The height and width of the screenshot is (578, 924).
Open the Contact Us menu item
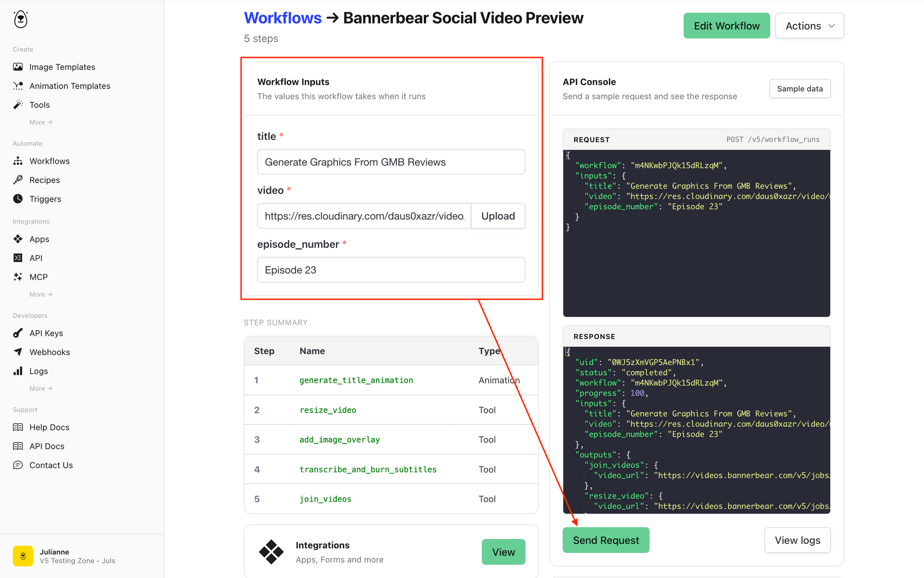point(51,465)
